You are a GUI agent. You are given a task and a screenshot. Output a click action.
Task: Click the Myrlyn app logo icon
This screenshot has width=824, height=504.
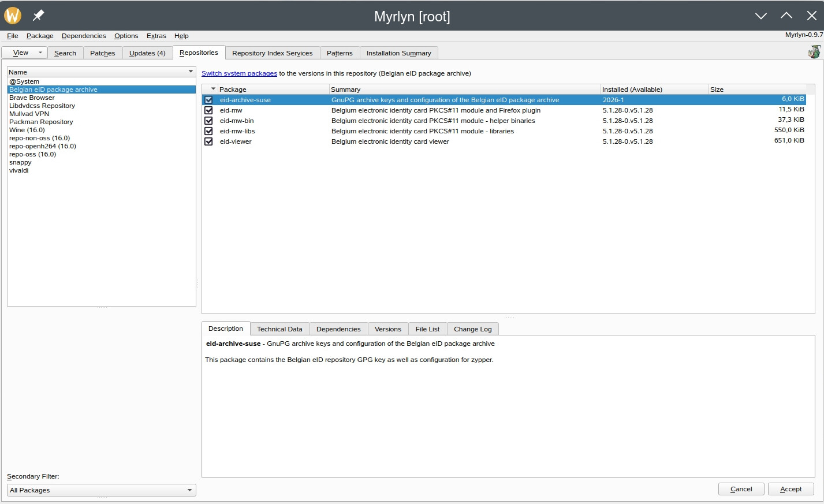[13, 16]
